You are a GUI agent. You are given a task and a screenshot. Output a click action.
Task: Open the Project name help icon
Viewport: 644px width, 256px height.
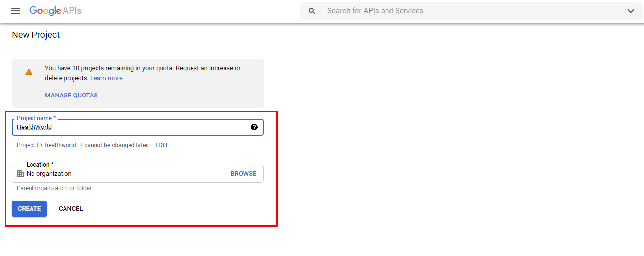point(254,127)
